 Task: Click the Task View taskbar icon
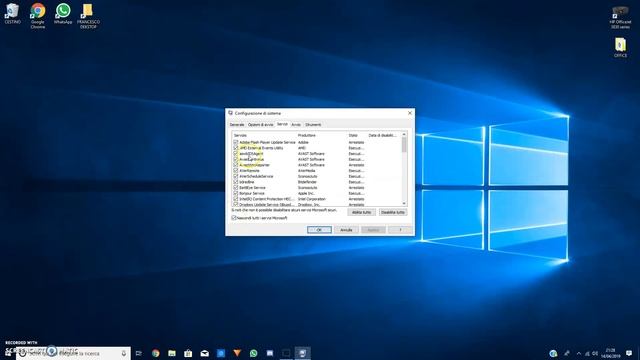pos(139,353)
